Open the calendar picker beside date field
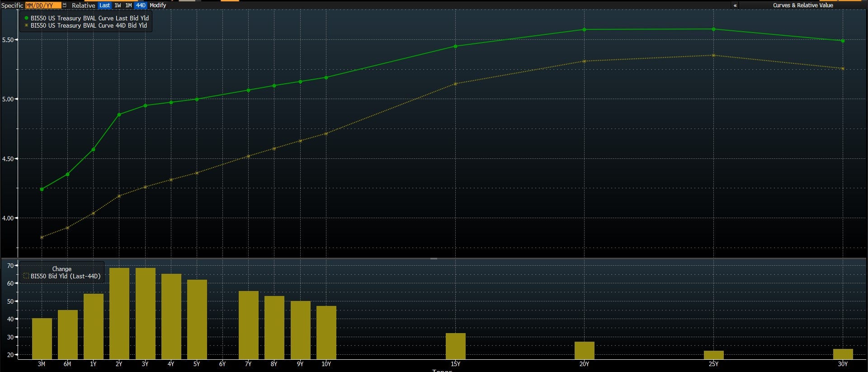 65,5
